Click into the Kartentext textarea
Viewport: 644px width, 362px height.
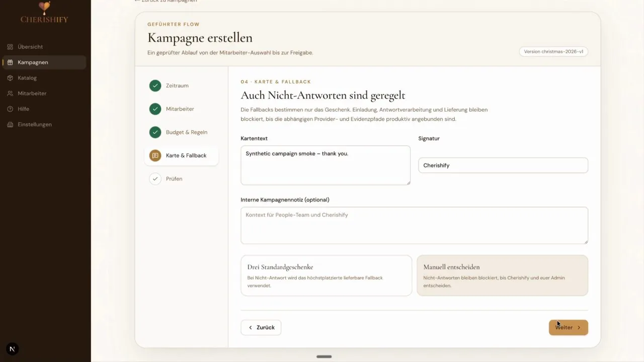click(326, 165)
